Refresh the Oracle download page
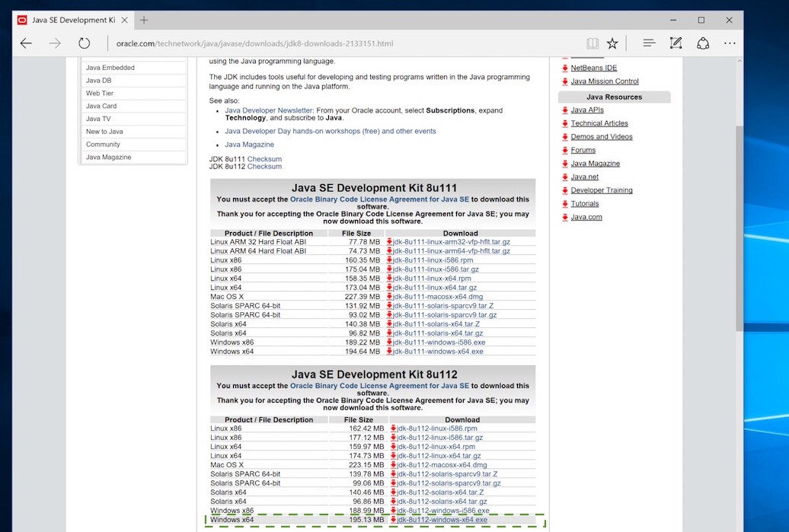This screenshot has width=789, height=532. pyautogui.click(x=84, y=43)
